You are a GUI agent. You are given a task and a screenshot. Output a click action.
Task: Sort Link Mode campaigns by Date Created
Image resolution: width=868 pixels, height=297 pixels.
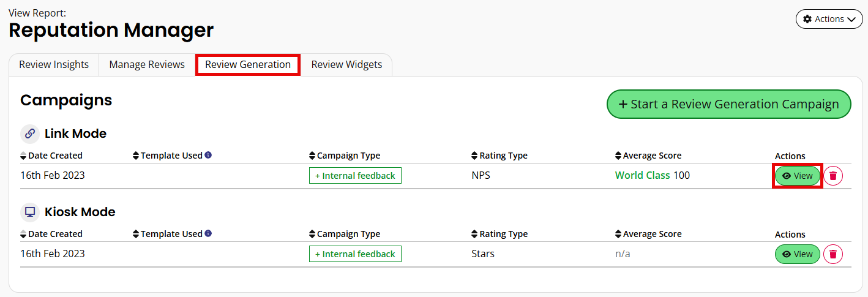51,156
